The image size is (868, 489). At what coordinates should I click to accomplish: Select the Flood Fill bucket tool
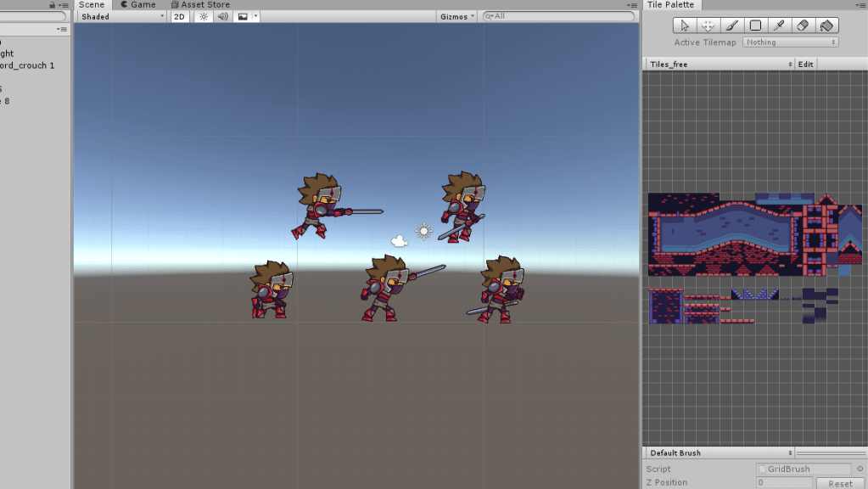827,25
